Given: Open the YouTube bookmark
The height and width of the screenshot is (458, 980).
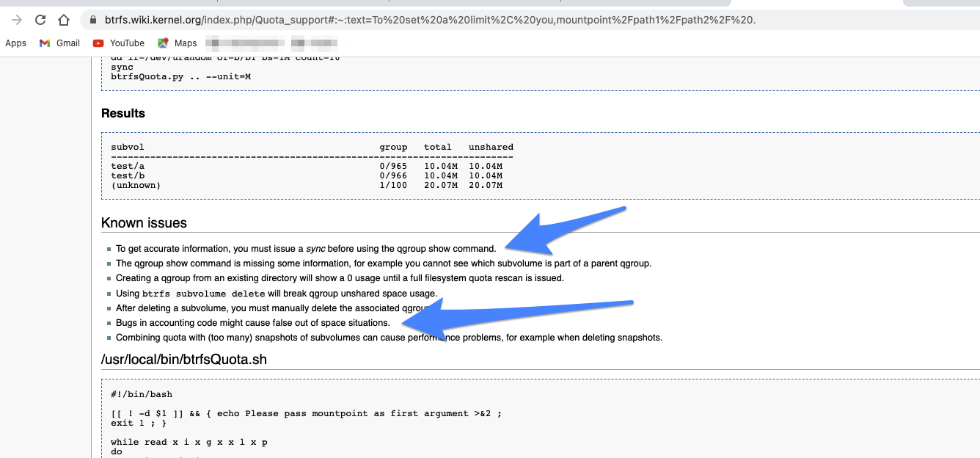Looking at the screenshot, I should [x=119, y=43].
